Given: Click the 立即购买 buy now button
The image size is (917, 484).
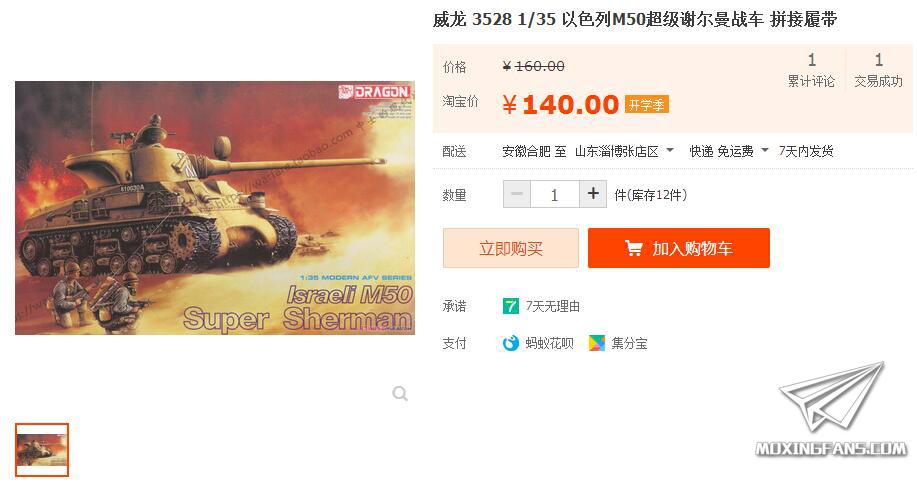Looking at the screenshot, I should click(511, 248).
